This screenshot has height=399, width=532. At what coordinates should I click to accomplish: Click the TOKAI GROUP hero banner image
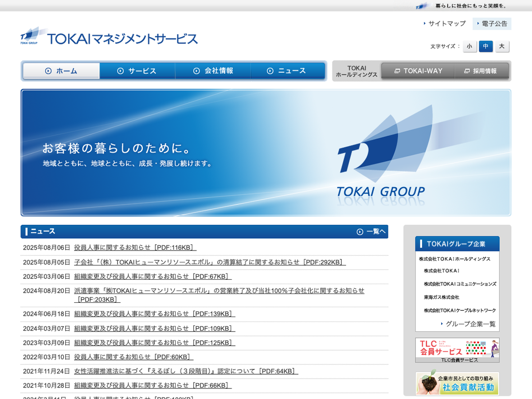[266, 153]
